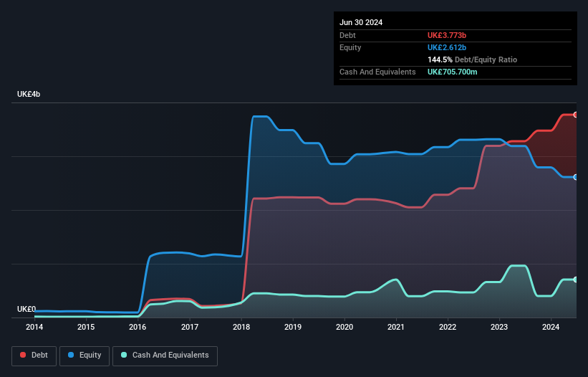Click the 144.5% Debt/Equity Ratio text
588x377 pixels.
pos(472,59)
